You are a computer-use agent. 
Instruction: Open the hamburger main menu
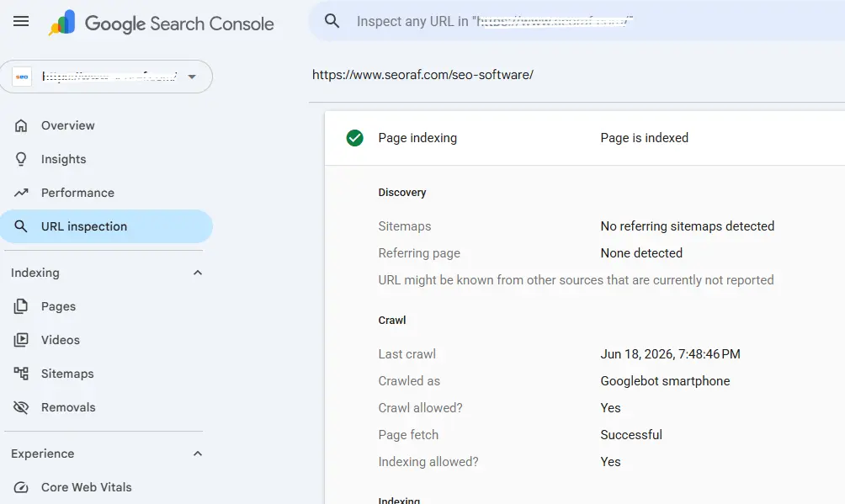click(x=21, y=22)
